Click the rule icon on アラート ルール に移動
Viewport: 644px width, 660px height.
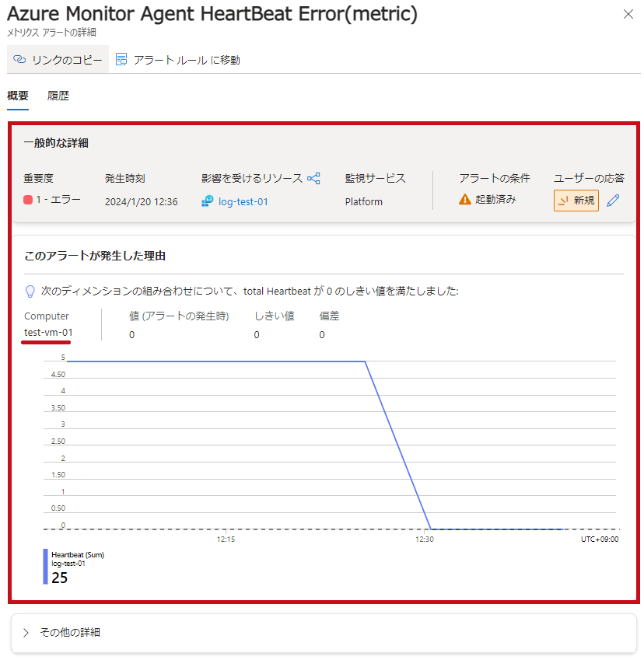click(x=121, y=59)
